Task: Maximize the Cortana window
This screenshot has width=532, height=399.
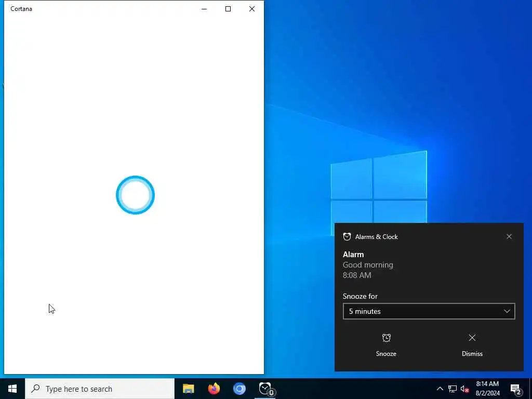Action: 228,9
